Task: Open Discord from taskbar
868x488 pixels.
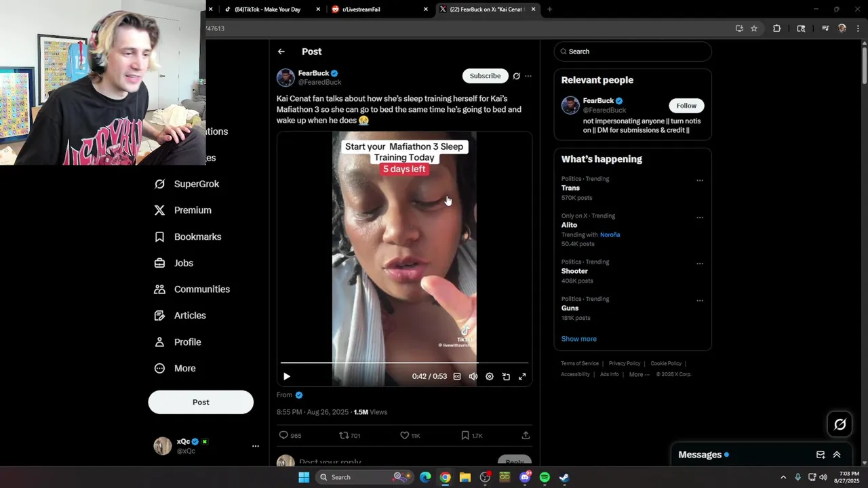Action: (525, 477)
